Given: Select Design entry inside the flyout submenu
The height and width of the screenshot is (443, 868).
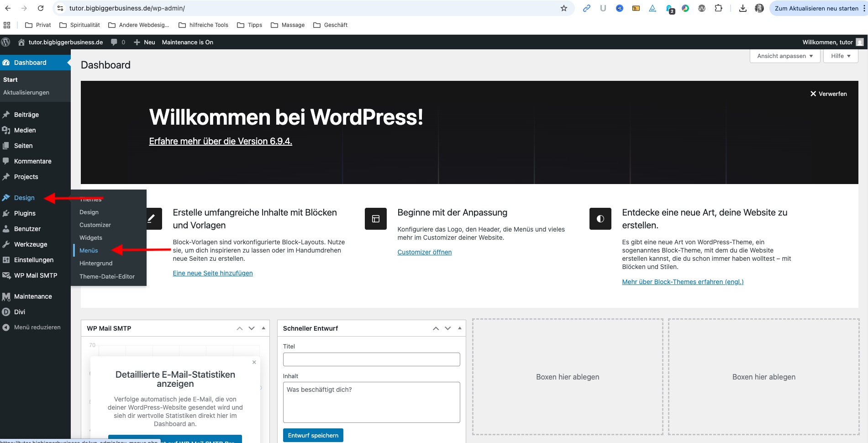Looking at the screenshot, I should pyautogui.click(x=89, y=212).
